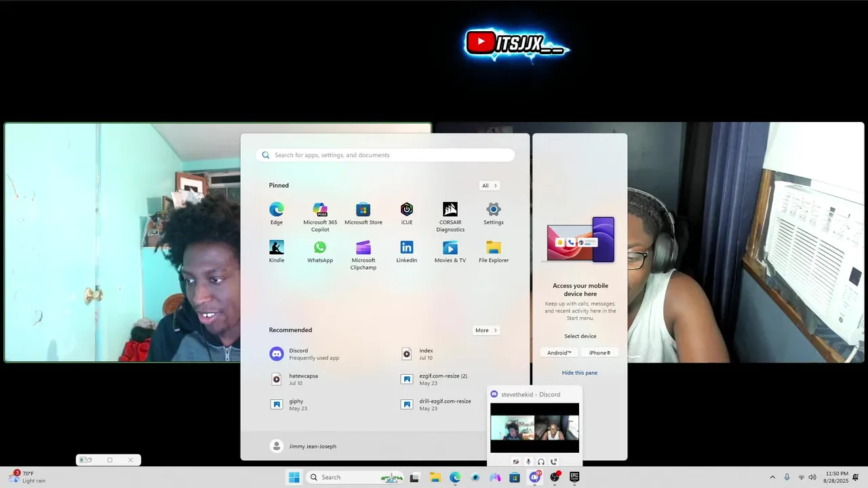Open Jimmy Jean-Joseph account menu

click(x=303, y=446)
